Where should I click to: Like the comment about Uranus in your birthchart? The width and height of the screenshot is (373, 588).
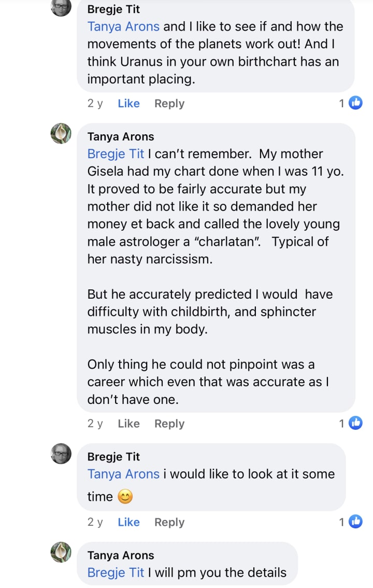[x=128, y=104]
